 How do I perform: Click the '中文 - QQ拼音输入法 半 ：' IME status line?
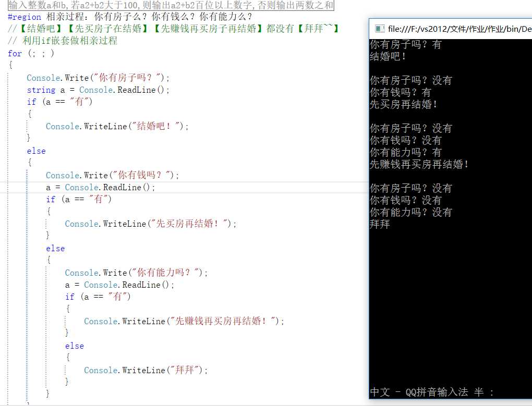click(431, 392)
